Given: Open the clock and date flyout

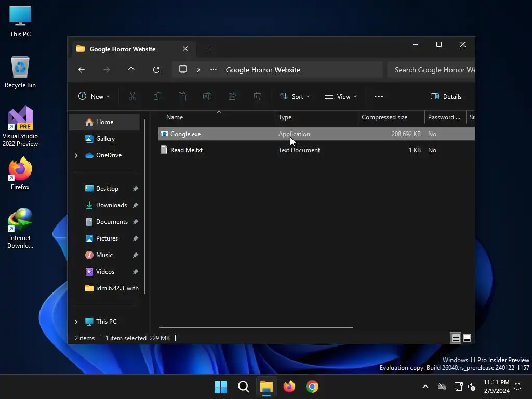Looking at the screenshot, I should click(x=497, y=387).
